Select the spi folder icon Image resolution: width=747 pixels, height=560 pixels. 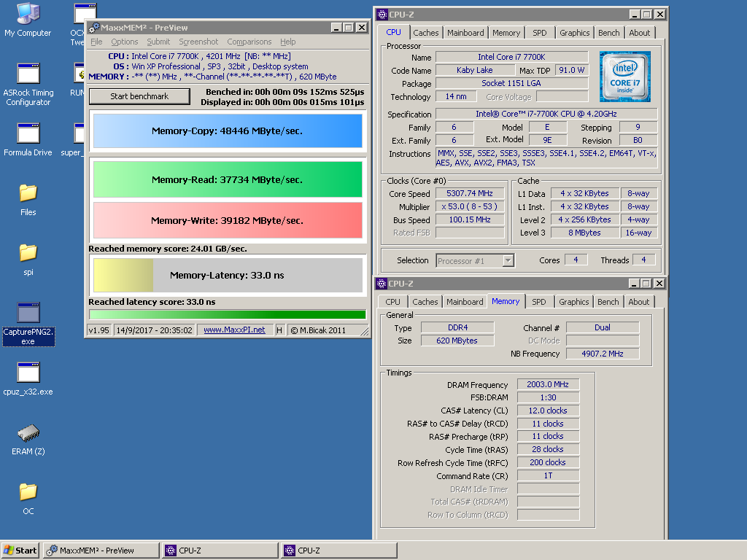28,260
